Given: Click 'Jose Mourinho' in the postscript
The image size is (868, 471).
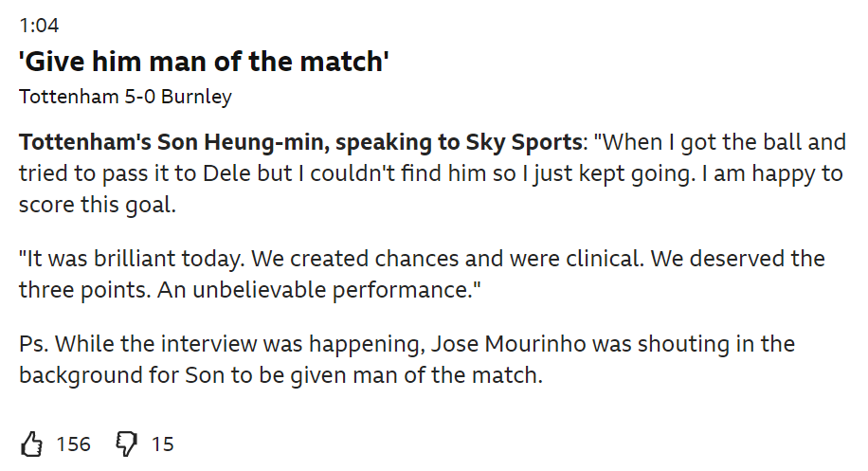Looking at the screenshot, I should 508,344.
